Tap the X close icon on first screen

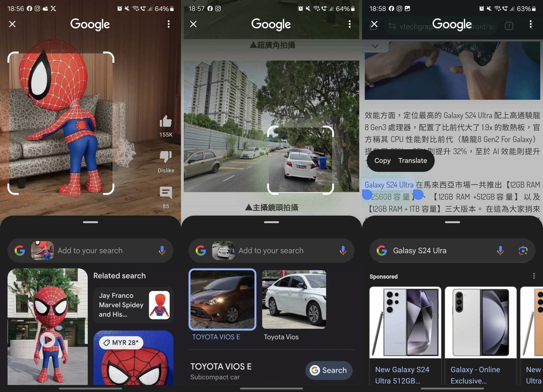12,24
